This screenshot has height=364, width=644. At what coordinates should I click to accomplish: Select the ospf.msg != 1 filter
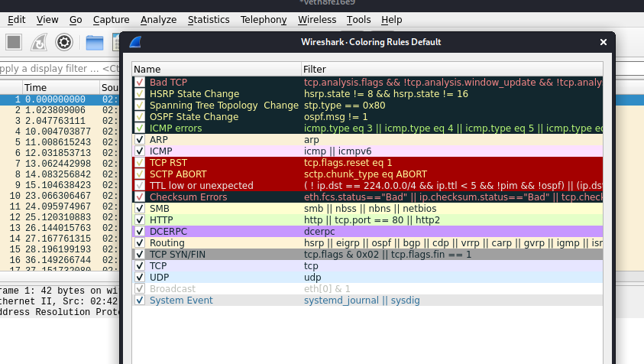(x=336, y=117)
